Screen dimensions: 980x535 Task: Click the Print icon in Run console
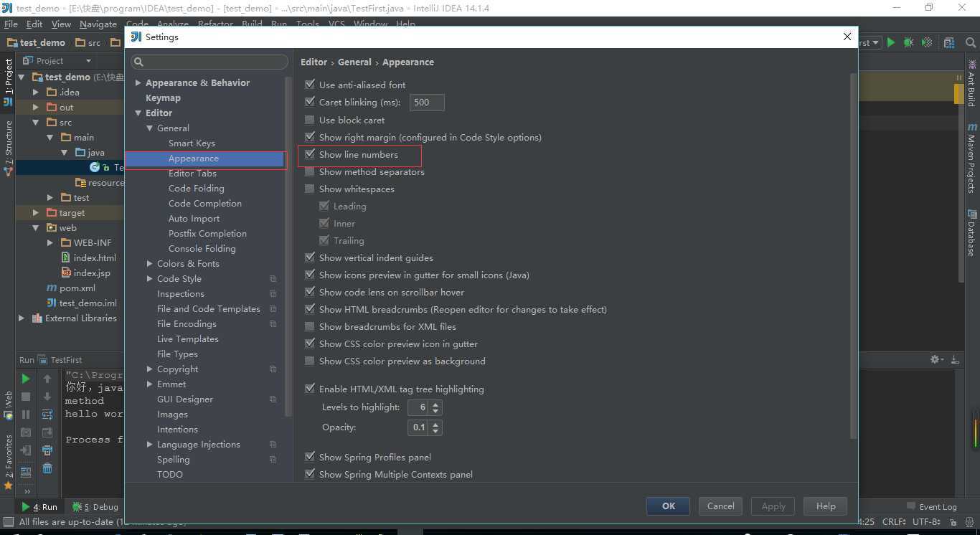point(47,450)
